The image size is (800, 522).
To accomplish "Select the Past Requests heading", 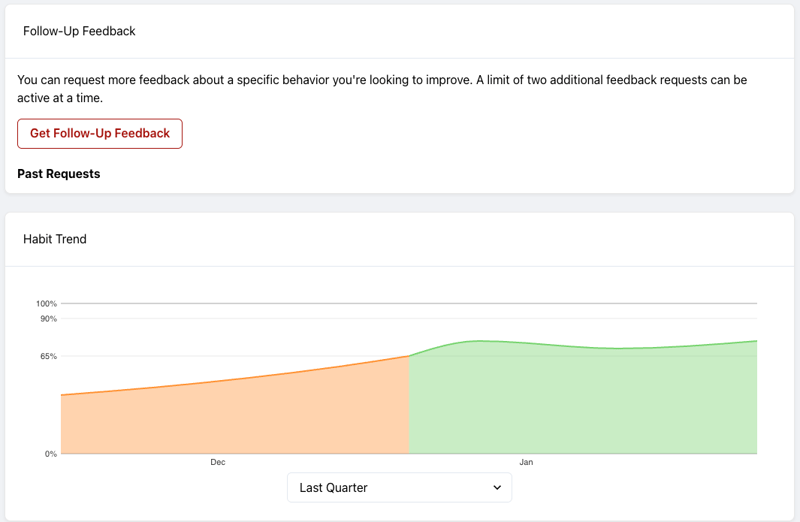I will tap(59, 173).
